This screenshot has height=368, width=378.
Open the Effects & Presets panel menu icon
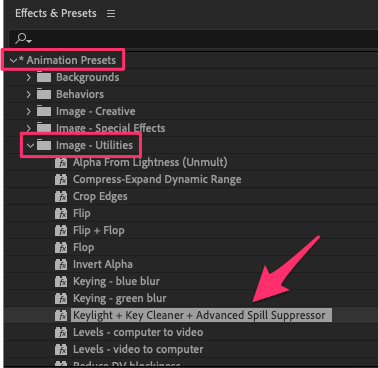pyautogui.click(x=111, y=14)
